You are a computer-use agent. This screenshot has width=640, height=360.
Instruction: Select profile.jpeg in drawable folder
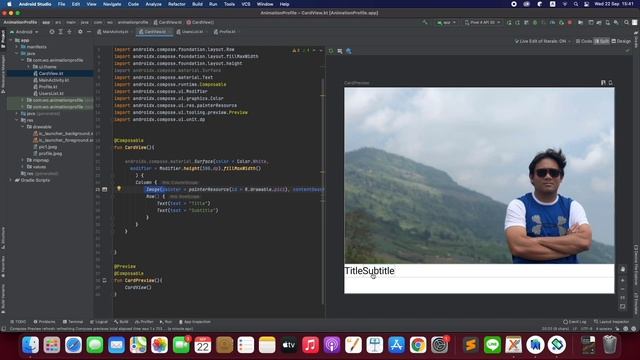tap(51, 154)
